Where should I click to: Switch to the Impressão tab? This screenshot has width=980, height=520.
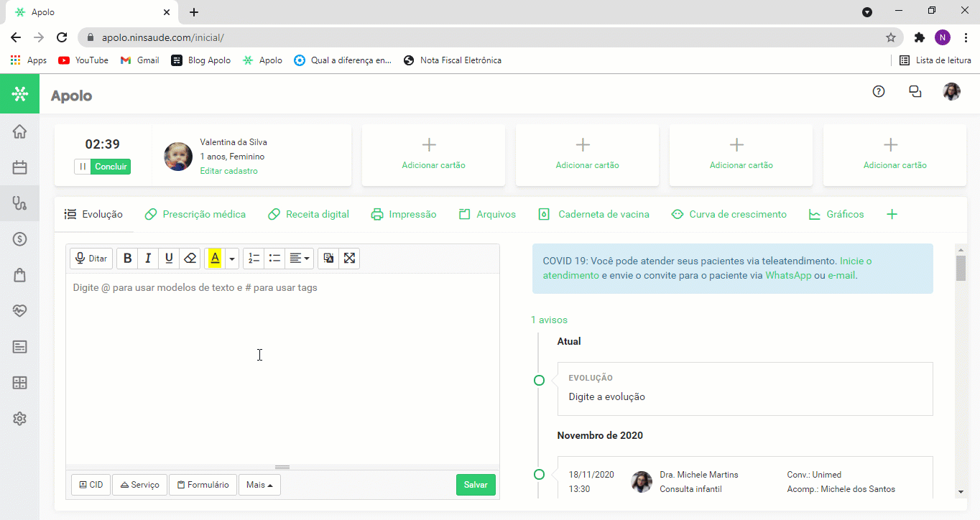(404, 214)
